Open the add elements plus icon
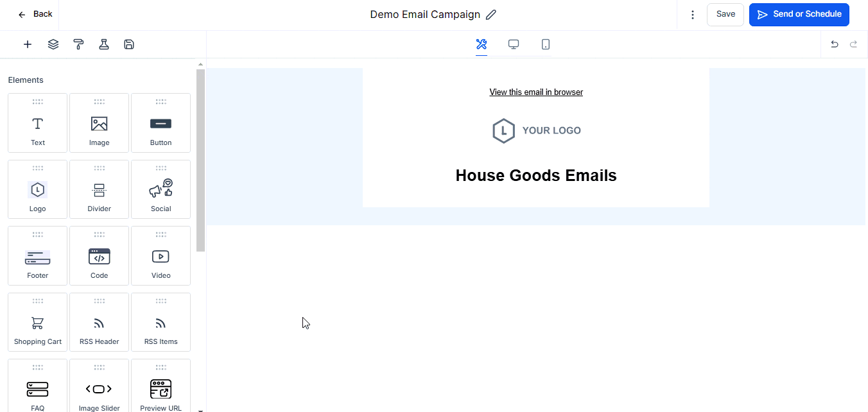The width and height of the screenshot is (868, 412). 28,44
